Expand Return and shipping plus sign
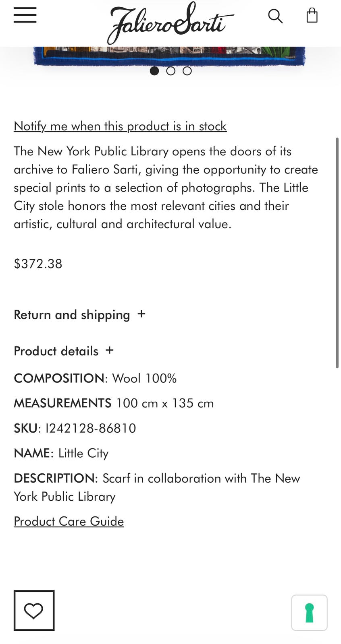The width and height of the screenshot is (341, 644). click(x=141, y=314)
